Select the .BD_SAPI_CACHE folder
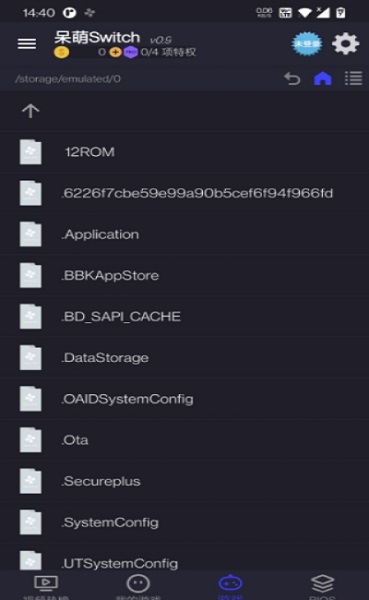The image size is (369, 600). [x=184, y=316]
